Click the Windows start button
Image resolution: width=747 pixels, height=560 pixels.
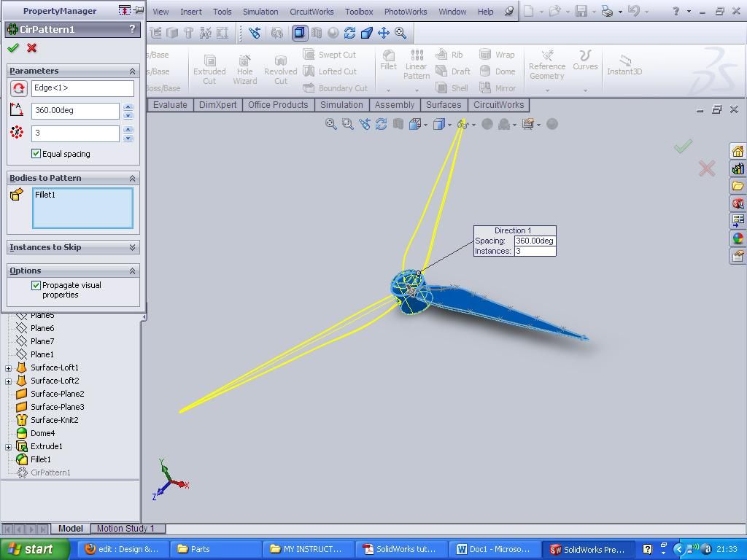coord(34,549)
